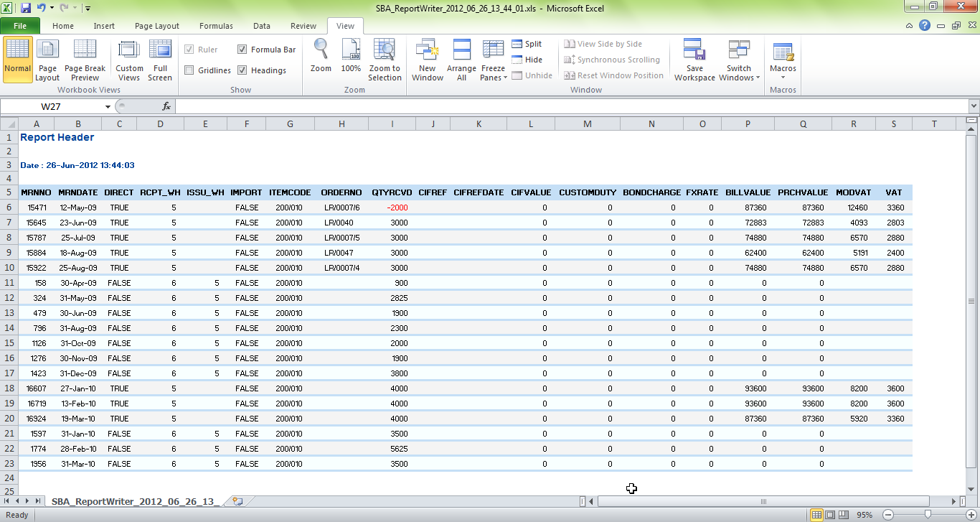Click the Hide window button
This screenshot has height=522, width=980.
click(527, 60)
